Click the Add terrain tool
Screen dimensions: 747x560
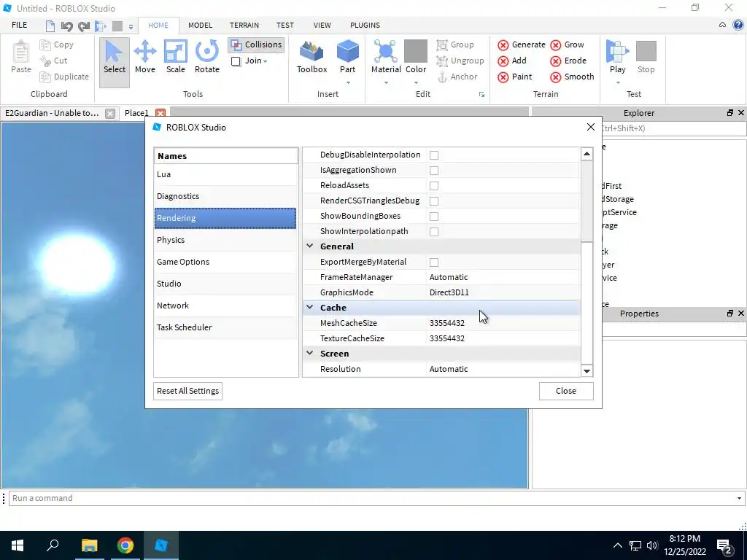click(x=512, y=61)
